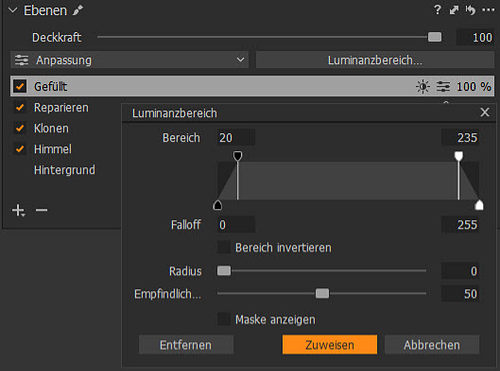The height and width of the screenshot is (371, 500).
Task: Adjust the Deckkraft opacity slider handle
Action: tap(434, 37)
